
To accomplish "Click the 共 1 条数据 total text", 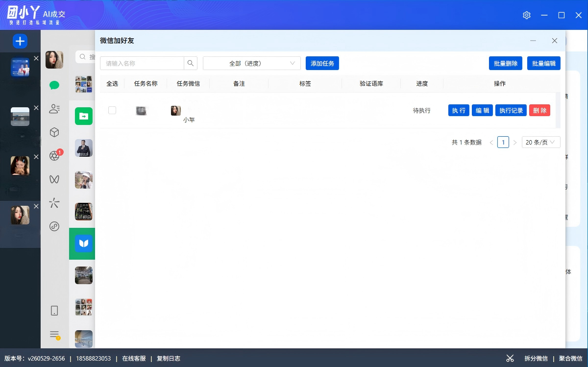I will pos(466,143).
